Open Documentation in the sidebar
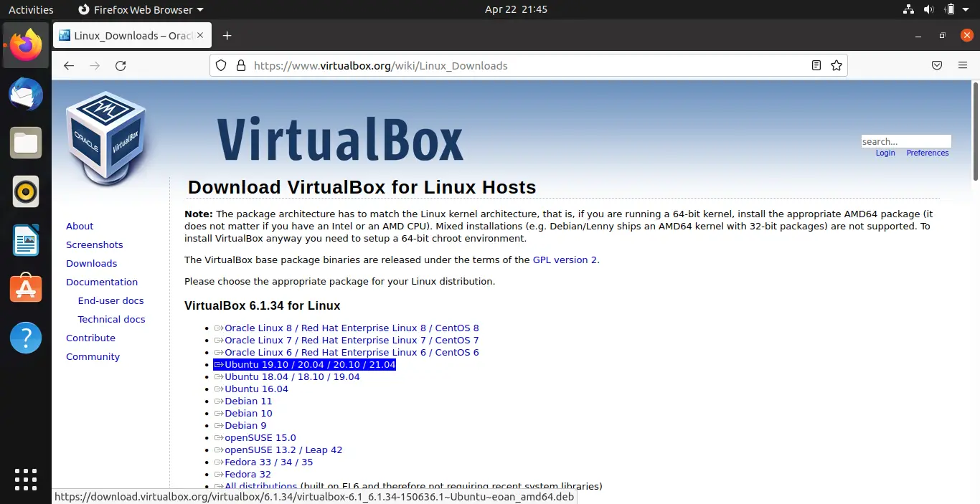Image resolution: width=980 pixels, height=504 pixels. click(102, 282)
